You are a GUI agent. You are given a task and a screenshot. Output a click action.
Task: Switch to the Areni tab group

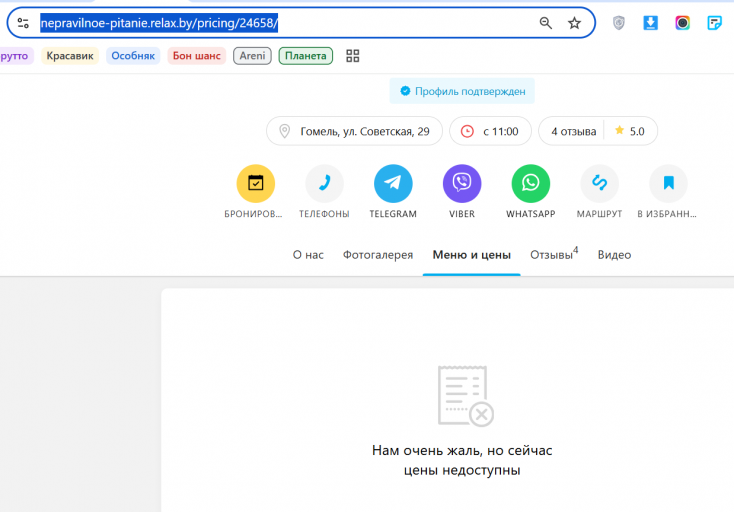(252, 56)
